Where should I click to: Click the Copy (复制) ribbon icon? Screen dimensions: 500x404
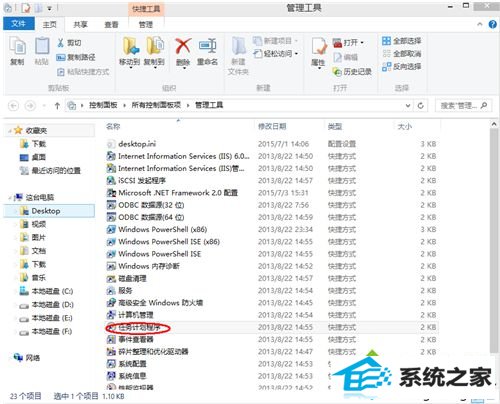pyautogui.click(x=17, y=47)
